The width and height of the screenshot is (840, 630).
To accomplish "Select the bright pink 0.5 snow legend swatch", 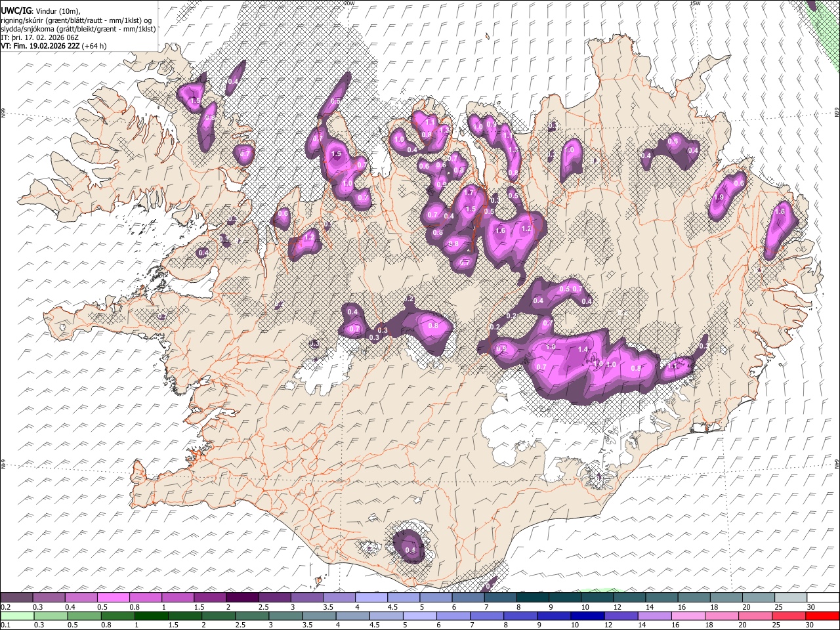I will [x=113, y=598].
